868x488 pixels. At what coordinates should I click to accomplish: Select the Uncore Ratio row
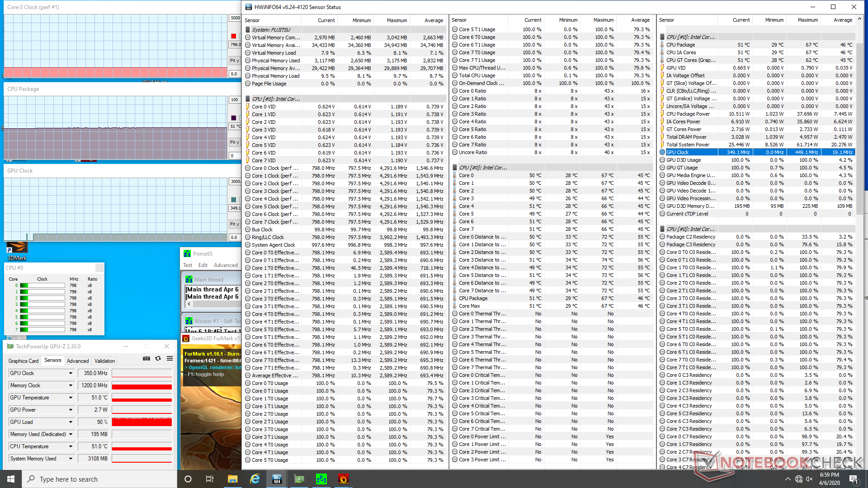click(552, 152)
